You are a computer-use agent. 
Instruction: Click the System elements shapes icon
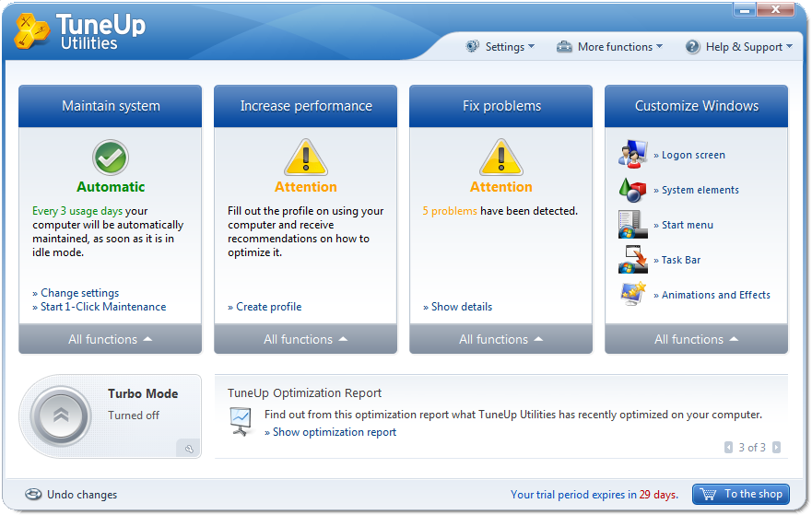(x=632, y=190)
